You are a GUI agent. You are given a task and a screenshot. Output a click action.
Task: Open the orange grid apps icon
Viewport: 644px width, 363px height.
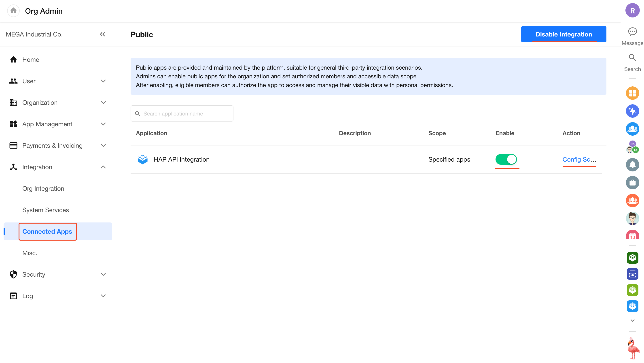[x=632, y=93]
